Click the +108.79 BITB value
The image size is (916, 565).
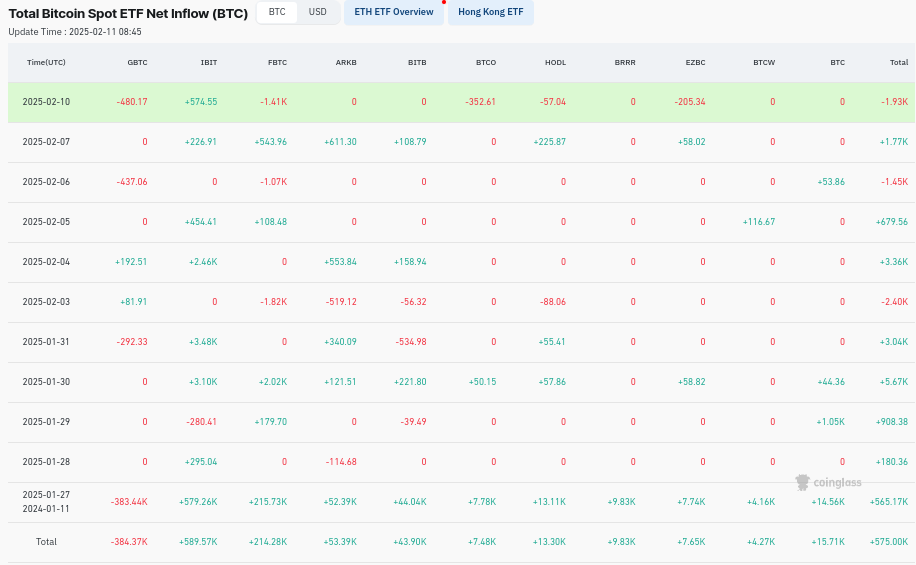point(410,142)
